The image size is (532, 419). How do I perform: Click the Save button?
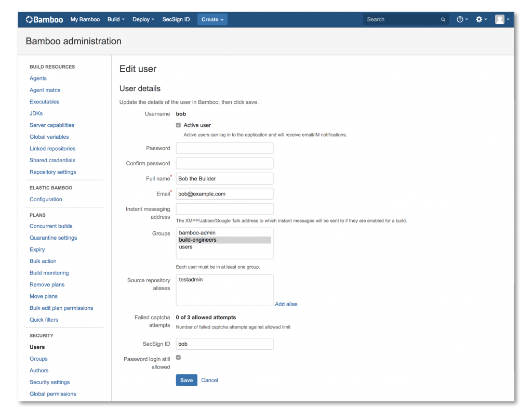click(186, 380)
